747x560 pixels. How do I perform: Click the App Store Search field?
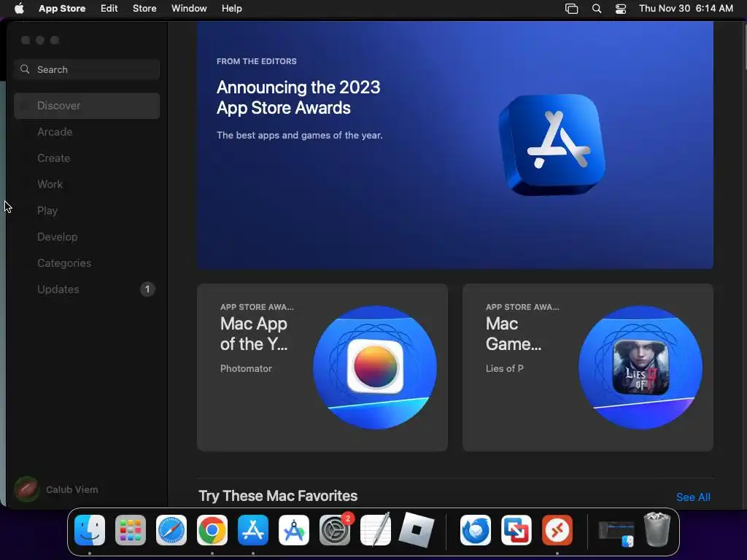[x=87, y=69]
